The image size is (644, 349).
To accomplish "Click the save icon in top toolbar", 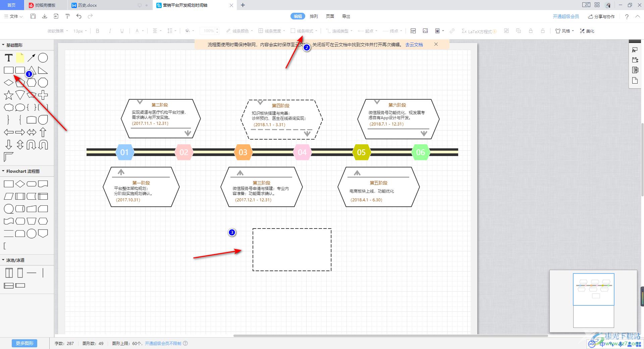I will pos(33,16).
